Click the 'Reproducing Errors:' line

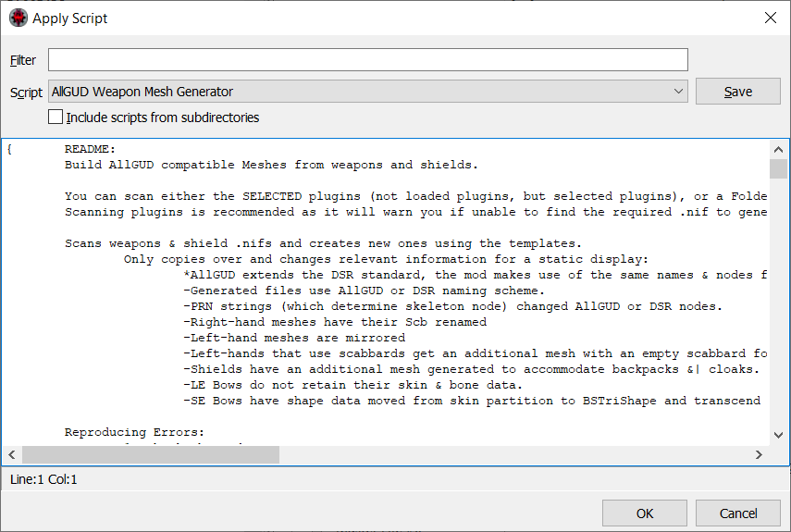pos(134,432)
